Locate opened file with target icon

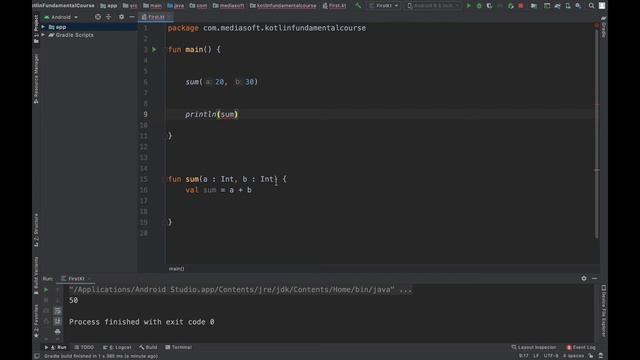pos(98,17)
